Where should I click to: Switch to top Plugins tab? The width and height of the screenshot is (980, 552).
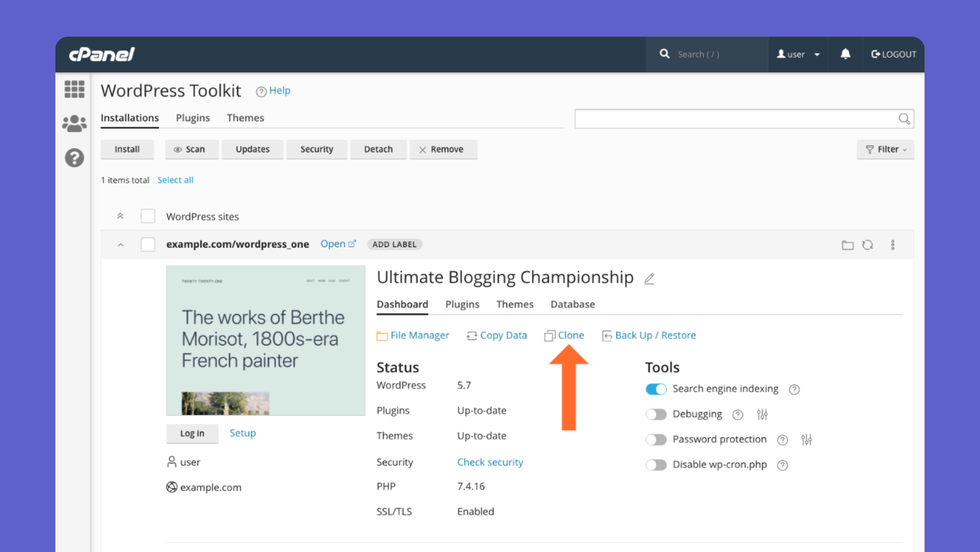pyautogui.click(x=193, y=118)
